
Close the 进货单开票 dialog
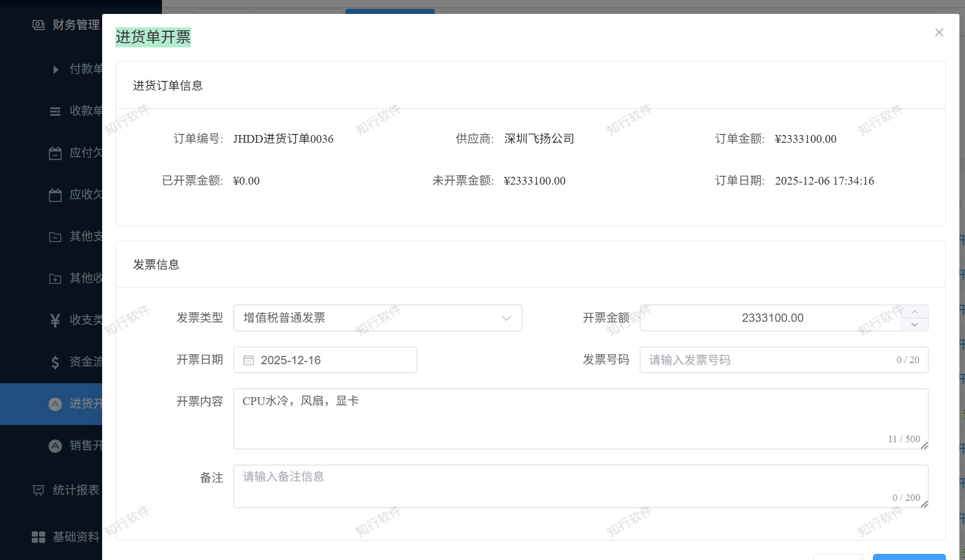coord(939,32)
